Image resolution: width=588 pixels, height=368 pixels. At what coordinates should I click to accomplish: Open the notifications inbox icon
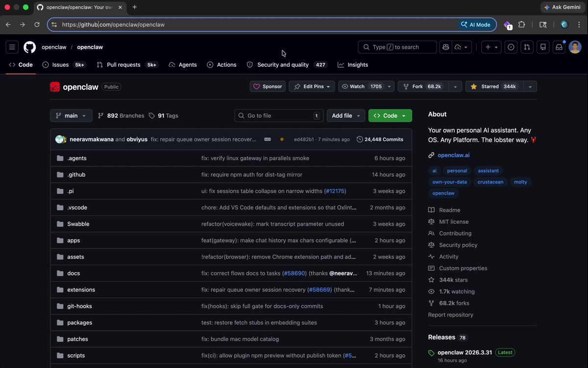[559, 47]
